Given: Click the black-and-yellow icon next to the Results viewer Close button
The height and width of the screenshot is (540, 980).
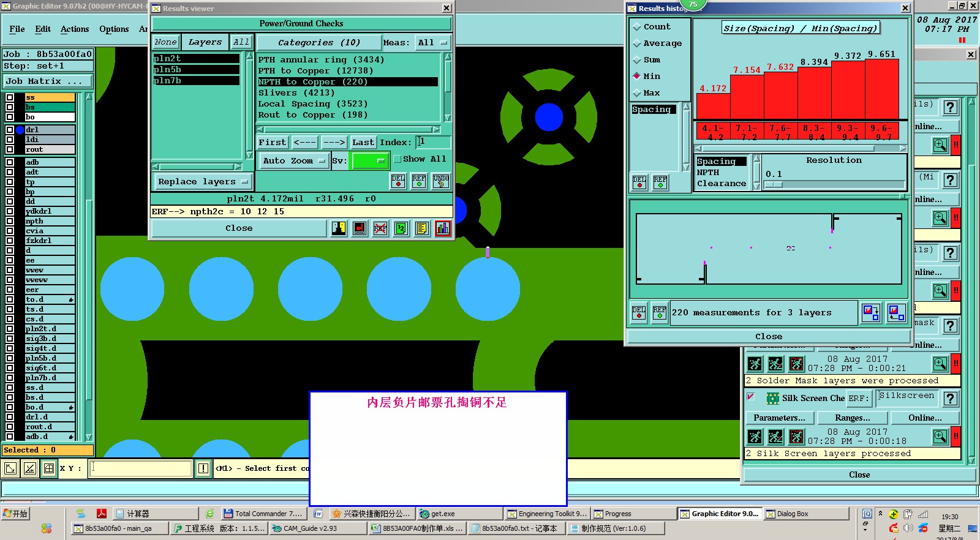Looking at the screenshot, I should pyautogui.click(x=339, y=228).
